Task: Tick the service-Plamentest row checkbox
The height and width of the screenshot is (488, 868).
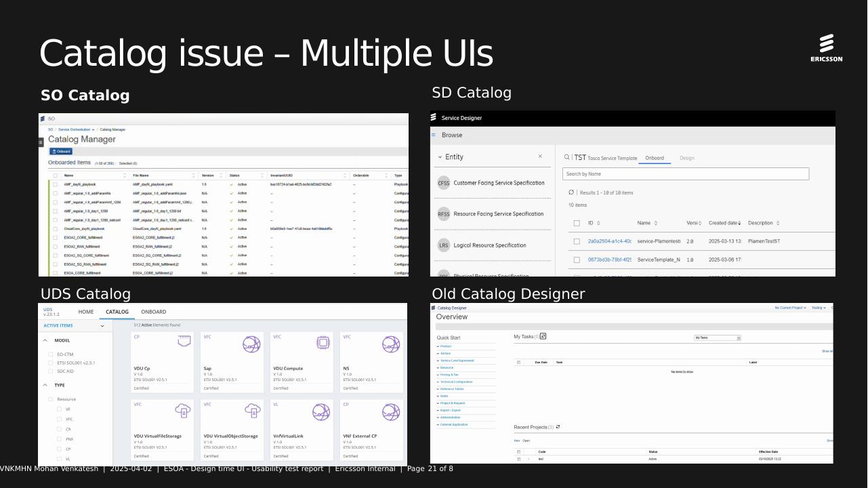Action: (x=577, y=241)
